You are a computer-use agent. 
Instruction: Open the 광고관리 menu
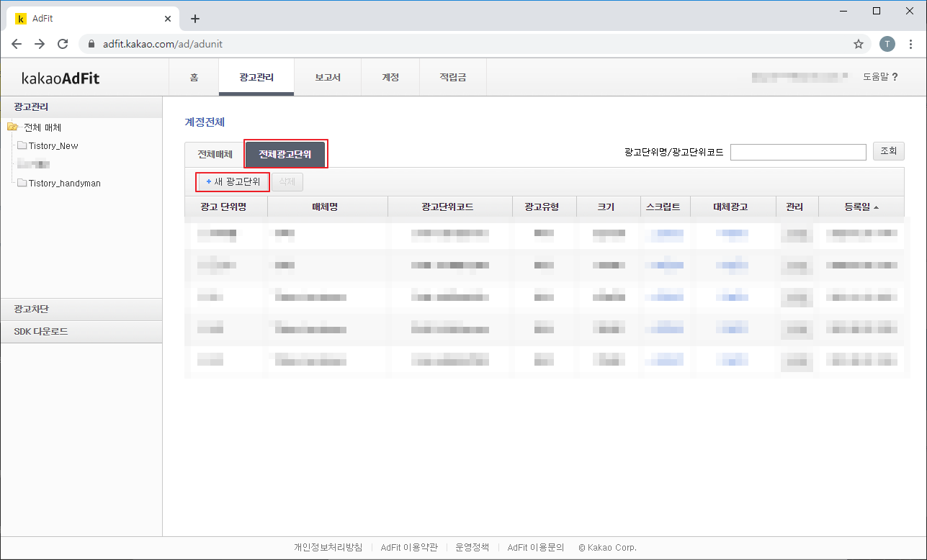click(x=256, y=77)
